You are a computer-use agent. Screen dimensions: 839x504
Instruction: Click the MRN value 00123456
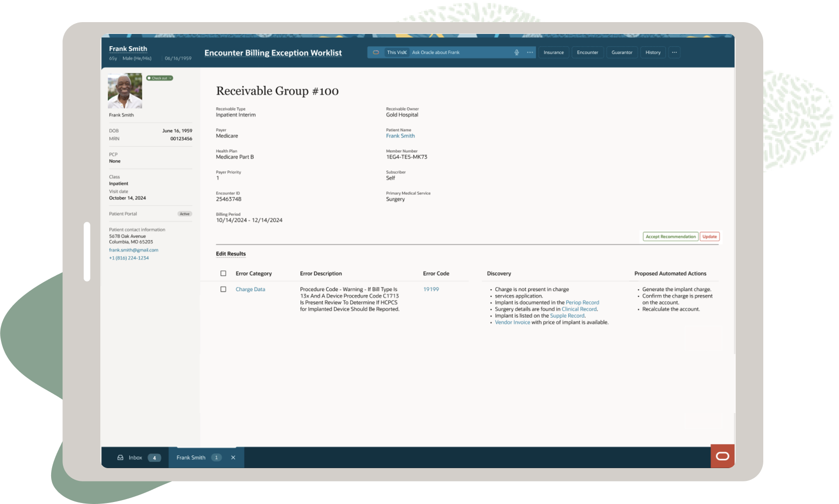(x=181, y=139)
